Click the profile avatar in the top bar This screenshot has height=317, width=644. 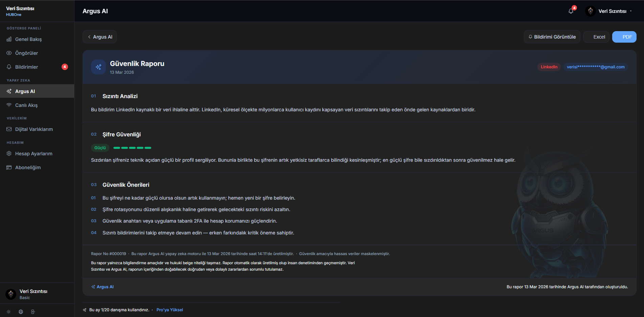point(591,11)
